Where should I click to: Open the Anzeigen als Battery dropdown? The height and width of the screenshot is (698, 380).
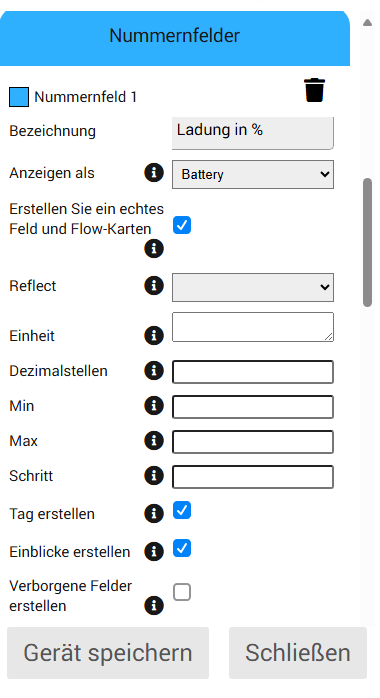tap(253, 174)
